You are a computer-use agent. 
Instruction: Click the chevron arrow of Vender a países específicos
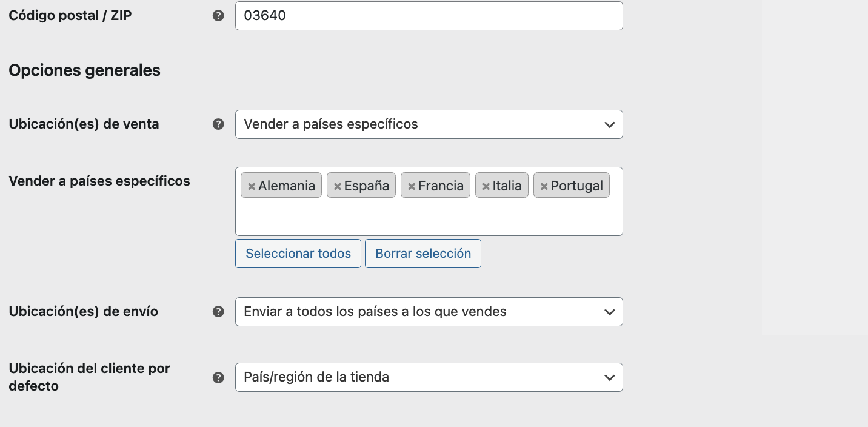610,124
